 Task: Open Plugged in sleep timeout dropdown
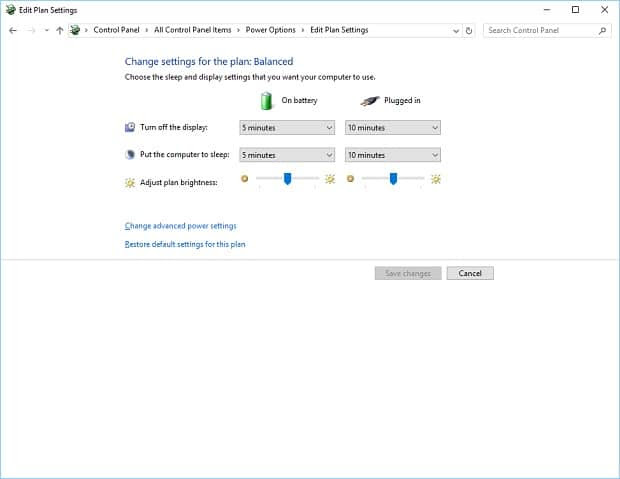pyautogui.click(x=393, y=155)
